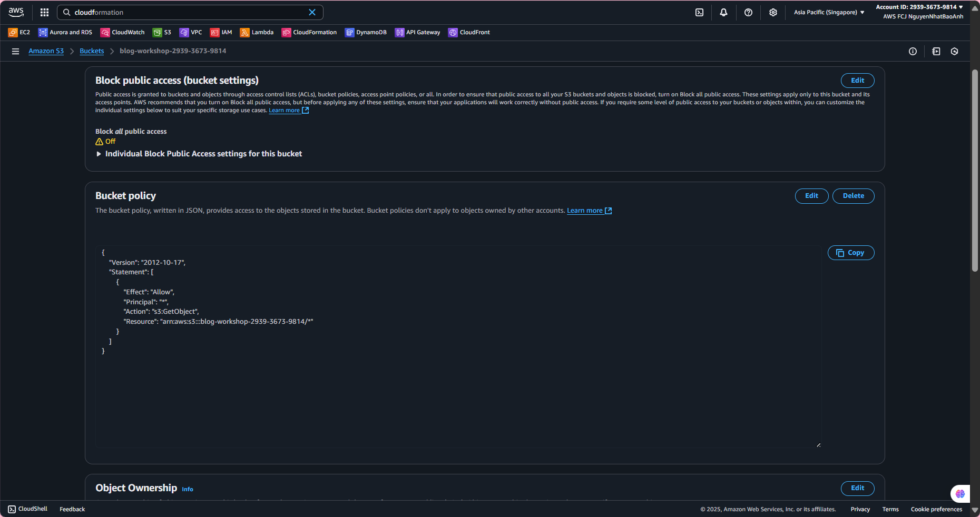Image resolution: width=980 pixels, height=517 pixels.
Task: Open the notifications bell
Action: (723, 12)
